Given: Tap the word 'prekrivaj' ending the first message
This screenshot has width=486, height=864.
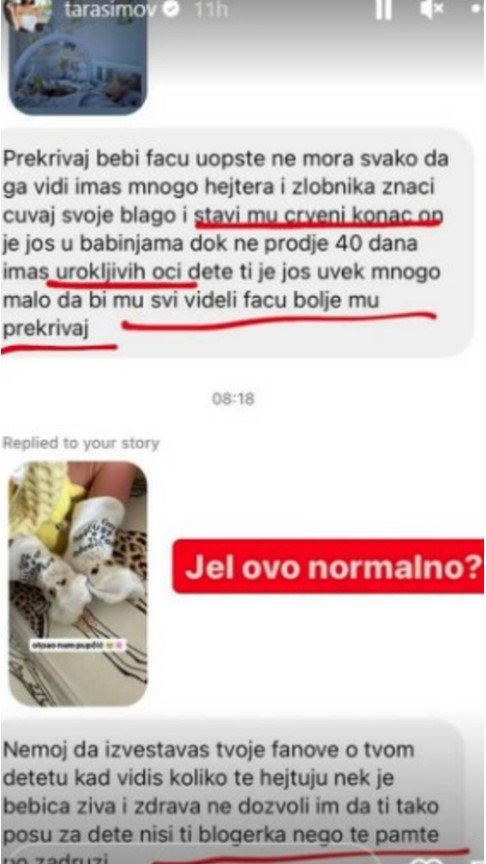Looking at the screenshot, I should click(x=46, y=329).
